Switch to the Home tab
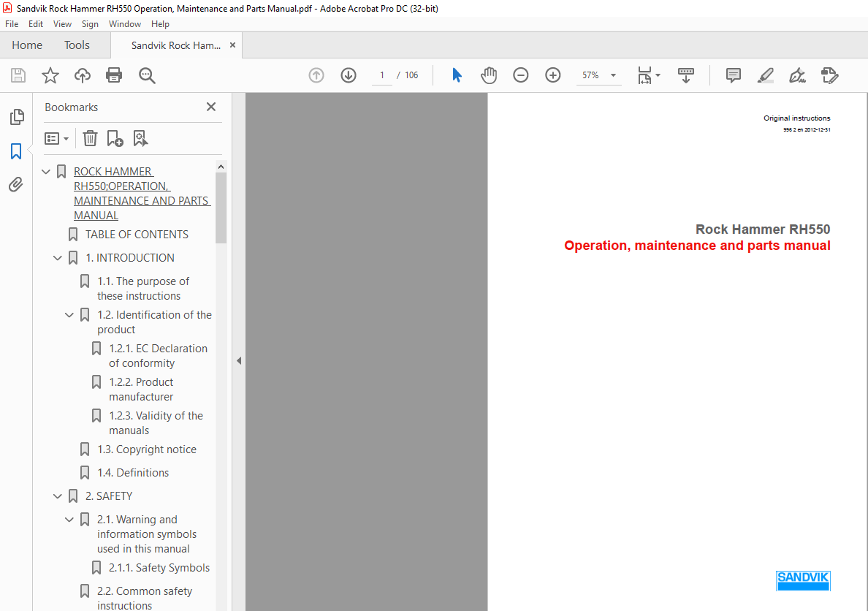 click(26, 45)
